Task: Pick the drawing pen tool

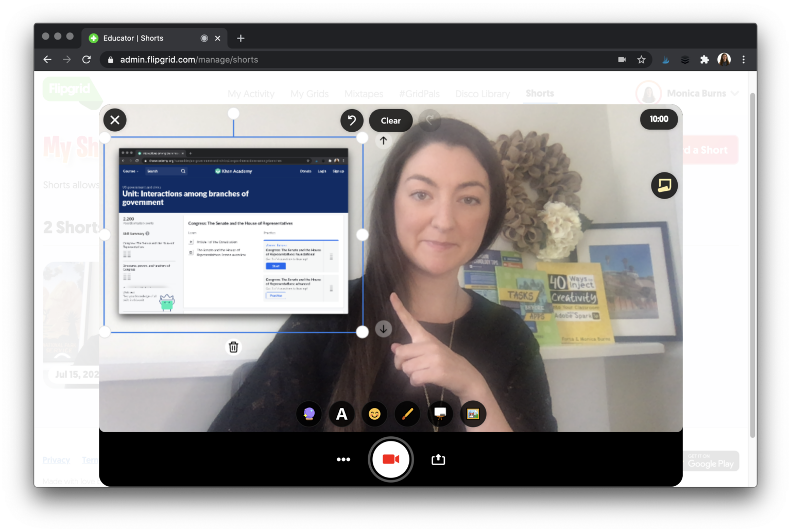Action: [407, 414]
